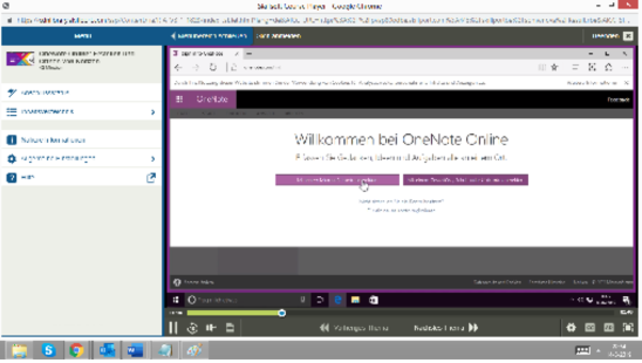Click the touch keyboard tray icon
The image size is (642, 363).
(x=583, y=351)
